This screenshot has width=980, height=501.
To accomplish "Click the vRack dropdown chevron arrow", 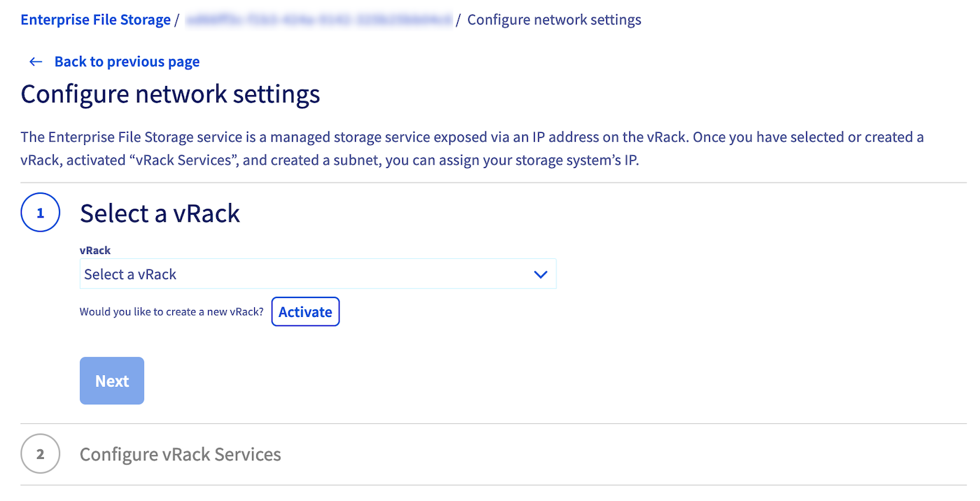I will point(540,275).
